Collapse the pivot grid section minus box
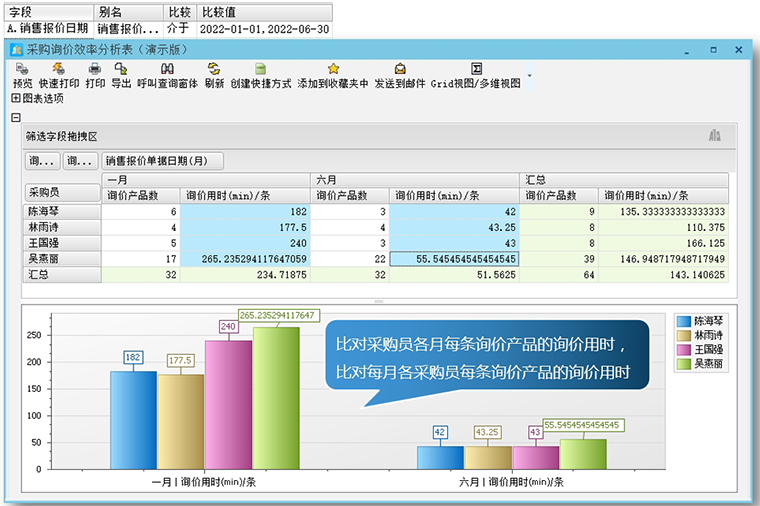Viewport: 760px width, 506px height. pos(16,117)
